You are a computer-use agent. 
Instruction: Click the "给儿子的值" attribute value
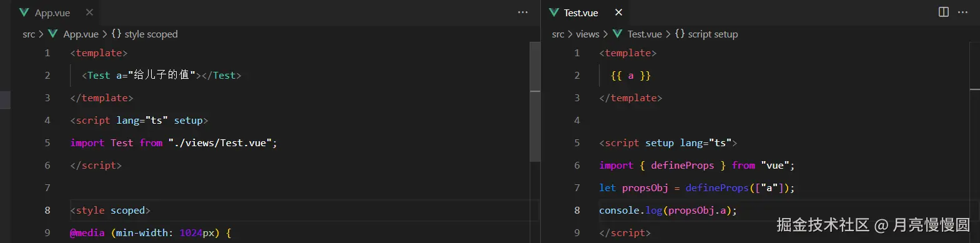coord(162,76)
